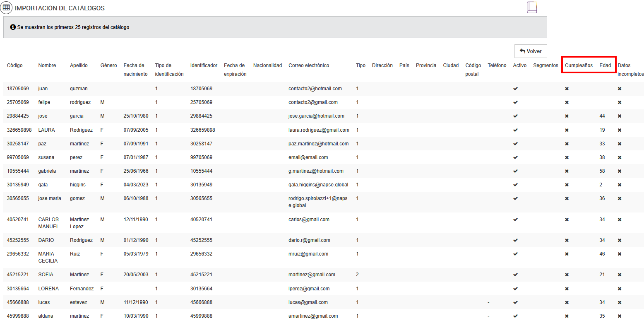
Task: Click the Cumpleaños X mark for gala higgins
Action: pyautogui.click(x=567, y=185)
